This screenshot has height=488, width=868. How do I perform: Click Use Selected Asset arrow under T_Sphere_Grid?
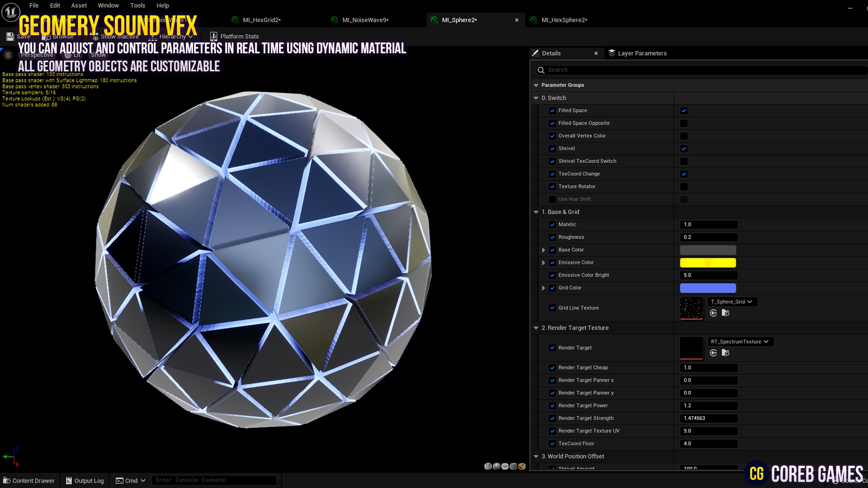[x=713, y=313]
